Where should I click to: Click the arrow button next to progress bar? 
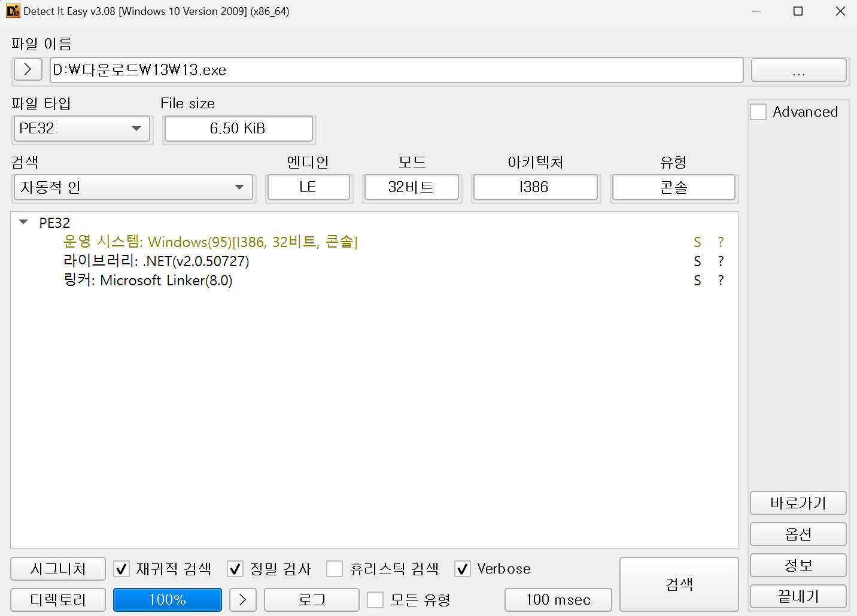pyautogui.click(x=243, y=600)
